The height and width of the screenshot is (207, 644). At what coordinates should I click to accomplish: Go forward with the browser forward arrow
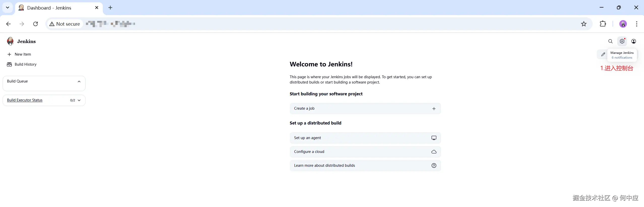(x=22, y=24)
